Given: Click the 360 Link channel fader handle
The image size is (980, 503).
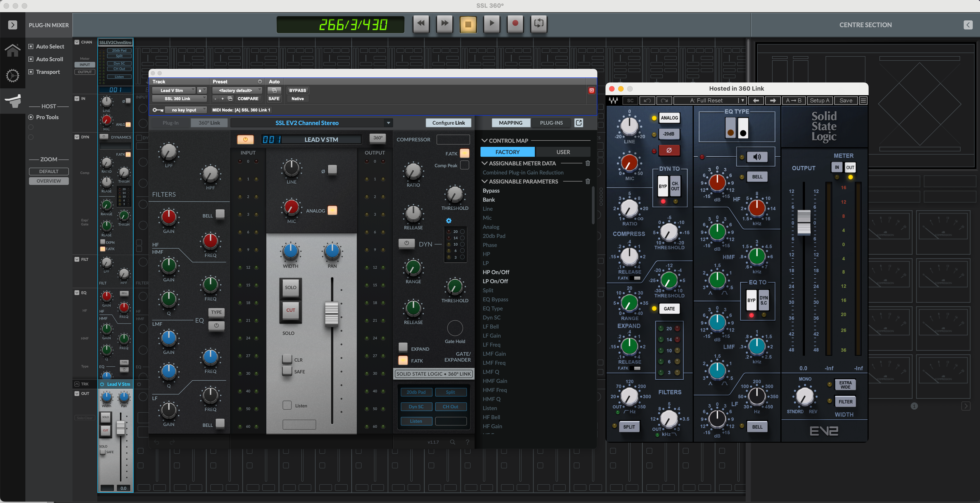Looking at the screenshot, I should 331,314.
